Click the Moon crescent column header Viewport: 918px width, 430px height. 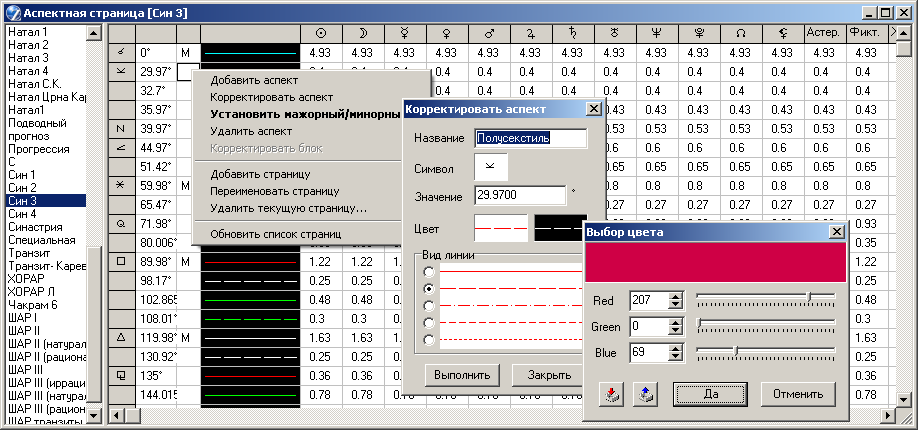point(361,33)
